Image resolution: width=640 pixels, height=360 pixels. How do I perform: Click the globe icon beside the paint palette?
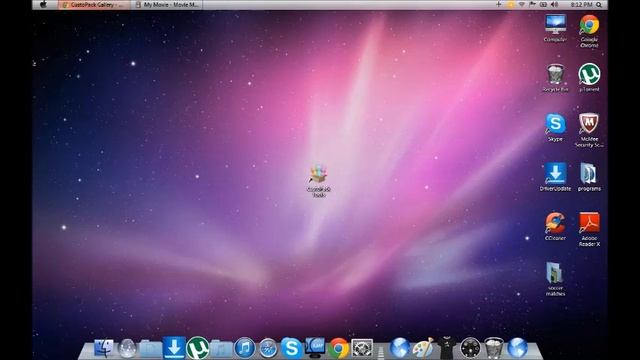[x=400, y=348]
